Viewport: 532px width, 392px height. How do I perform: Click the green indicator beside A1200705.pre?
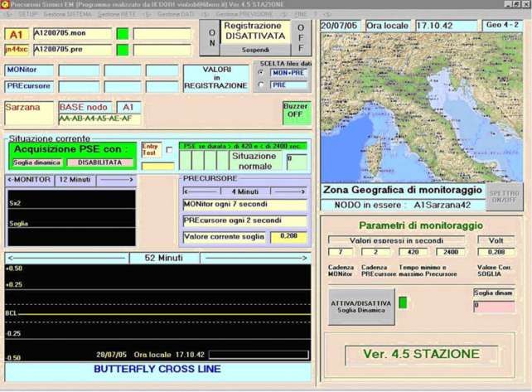122,50
